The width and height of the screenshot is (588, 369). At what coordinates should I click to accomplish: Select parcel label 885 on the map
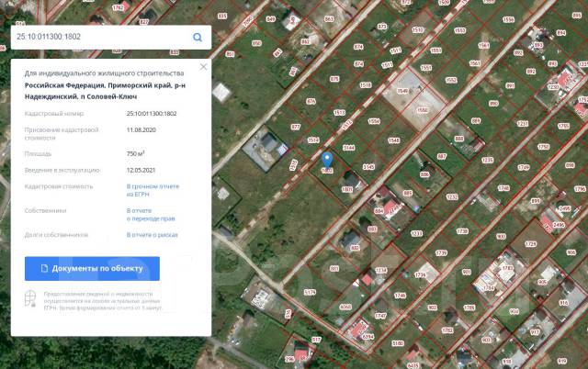(x=408, y=194)
